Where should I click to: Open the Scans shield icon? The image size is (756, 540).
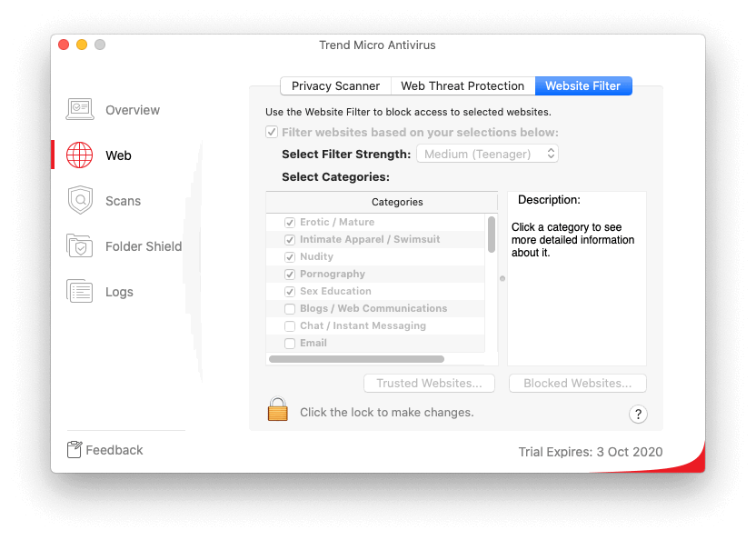click(80, 200)
